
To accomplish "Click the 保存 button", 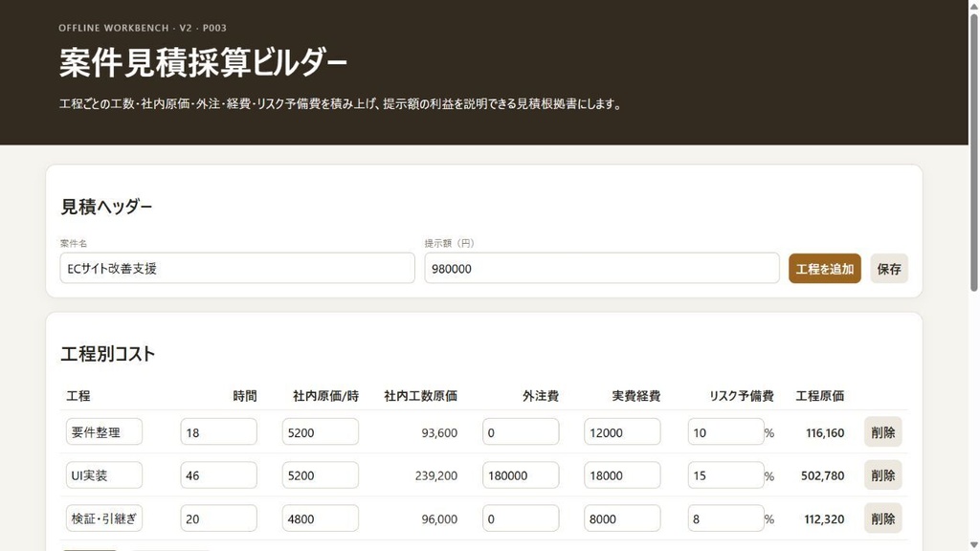I will click(x=889, y=268).
